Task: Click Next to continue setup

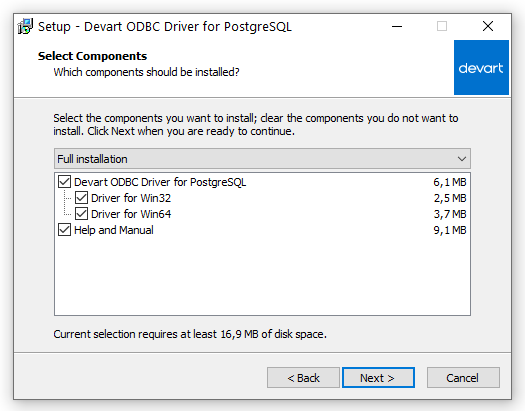Action: [378, 378]
